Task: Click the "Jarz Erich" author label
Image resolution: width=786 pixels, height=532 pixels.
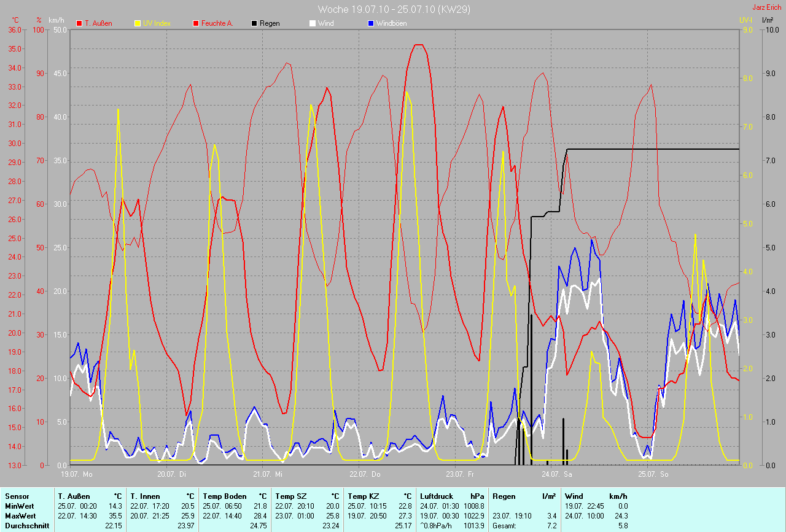Action: pos(767,7)
